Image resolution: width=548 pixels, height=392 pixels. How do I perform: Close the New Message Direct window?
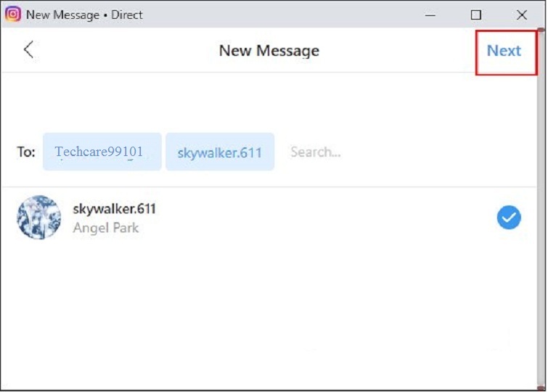[x=522, y=15]
